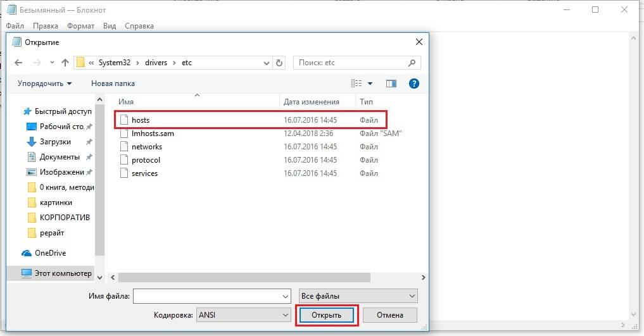Click the back navigation arrow

point(18,63)
